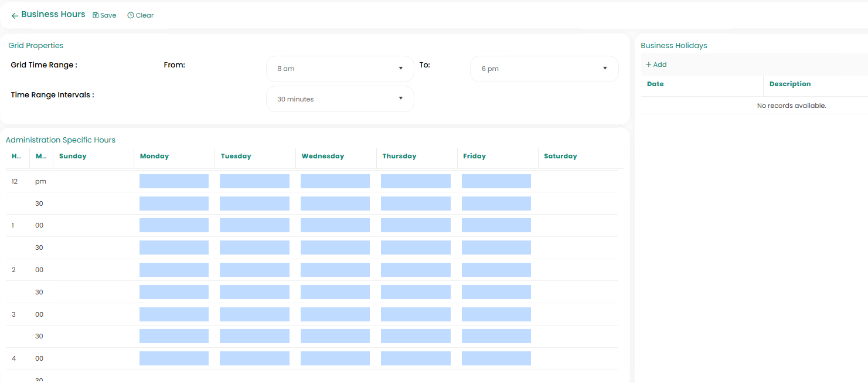Expand the Time Range Intervals dropdown
The image size is (868, 383).
(x=340, y=99)
